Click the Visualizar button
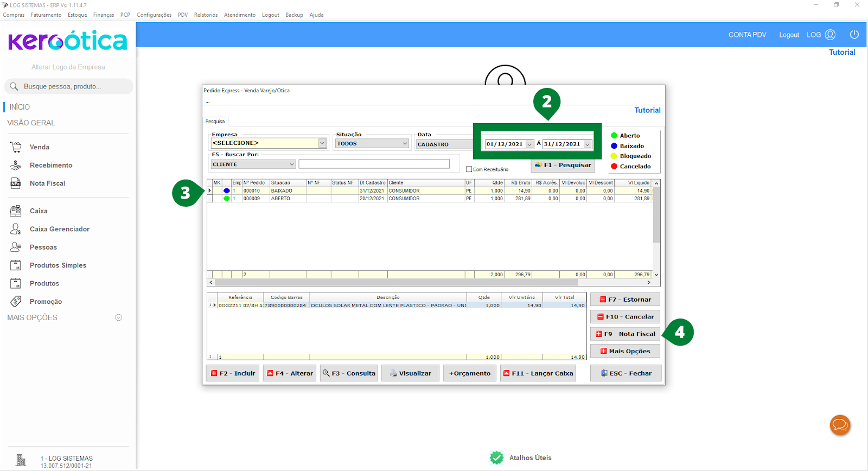This screenshot has width=868, height=471. 410,373
